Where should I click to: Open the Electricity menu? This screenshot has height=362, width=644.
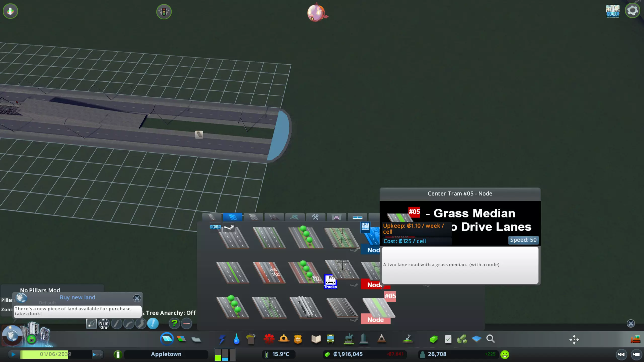click(222, 339)
